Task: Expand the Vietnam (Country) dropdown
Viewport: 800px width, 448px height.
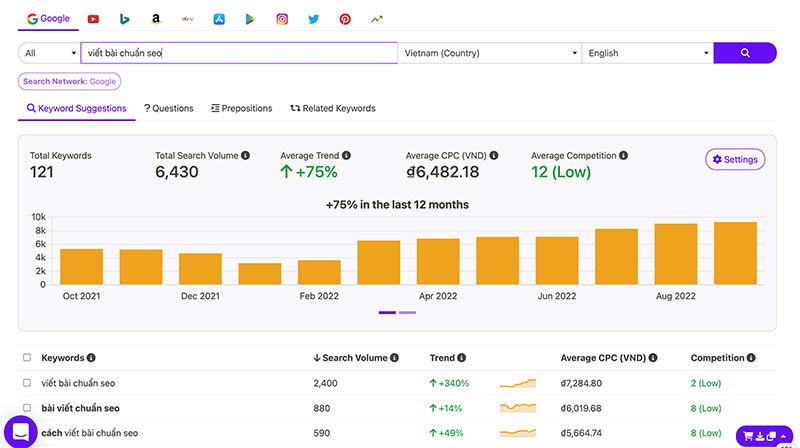Action: click(x=489, y=53)
